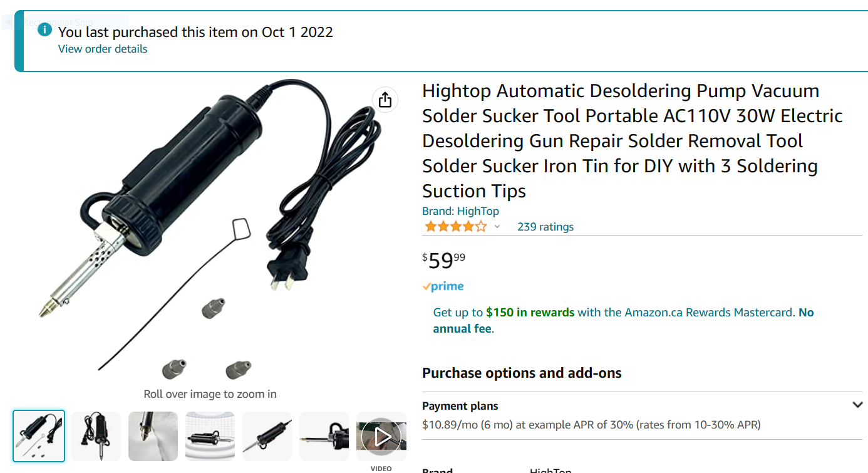Select the first product thumbnail

tap(39, 436)
